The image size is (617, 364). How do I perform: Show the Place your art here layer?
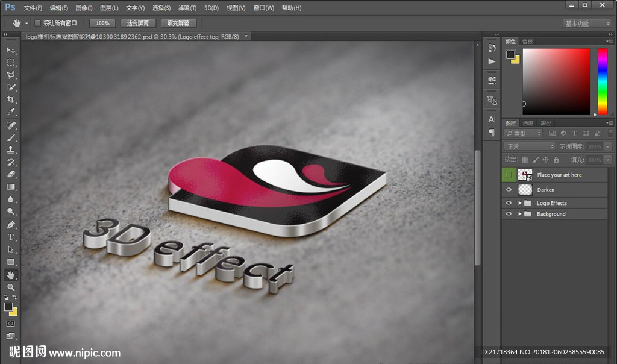click(x=509, y=175)
